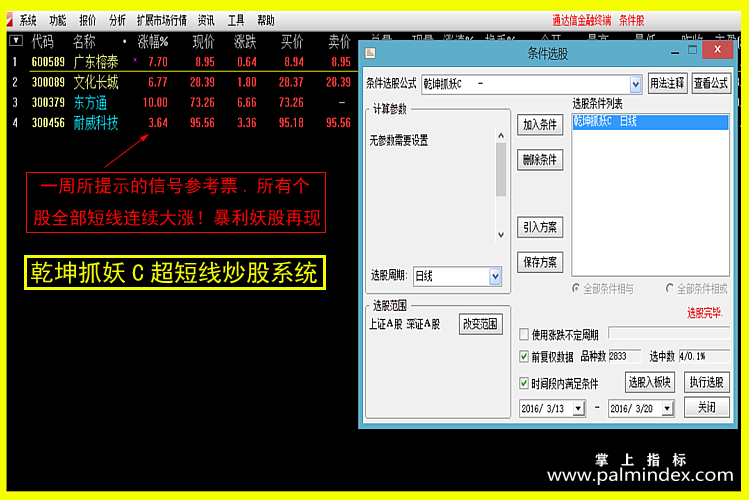Click the 代码 column header
This screenshot has width=749, height=500.
pyautogui.click(x=43, y=42)
